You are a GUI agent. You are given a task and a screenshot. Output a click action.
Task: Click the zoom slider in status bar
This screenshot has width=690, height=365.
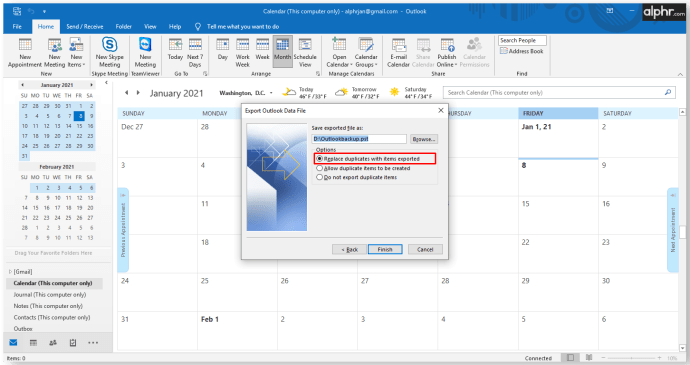[x=631, y=358]
